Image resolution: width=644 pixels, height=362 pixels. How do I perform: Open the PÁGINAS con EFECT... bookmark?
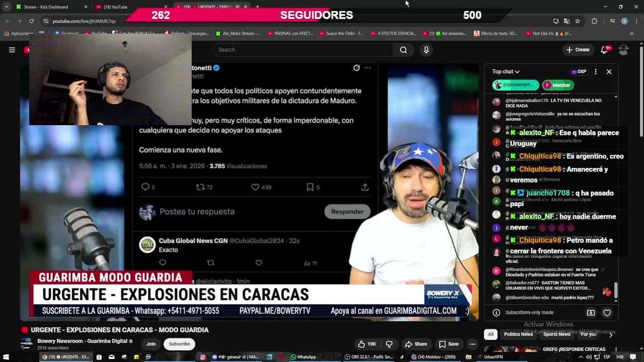pyautogui.click(x=290, y=34)
